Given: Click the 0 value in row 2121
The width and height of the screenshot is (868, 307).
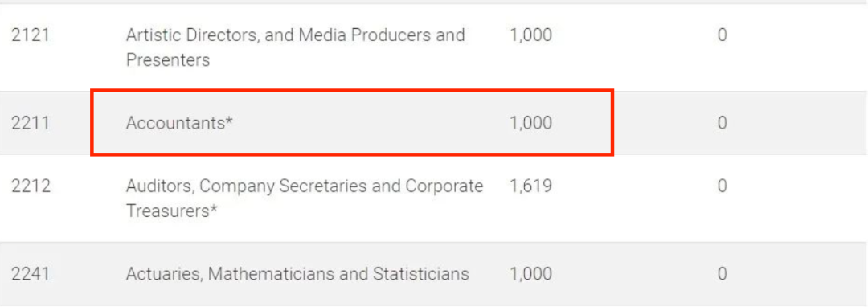Looking at the screenshot, I should (722, 35).
